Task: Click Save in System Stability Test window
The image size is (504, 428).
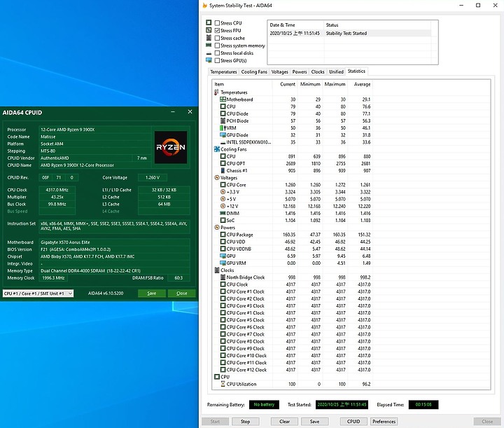Action: click(315, 422)
